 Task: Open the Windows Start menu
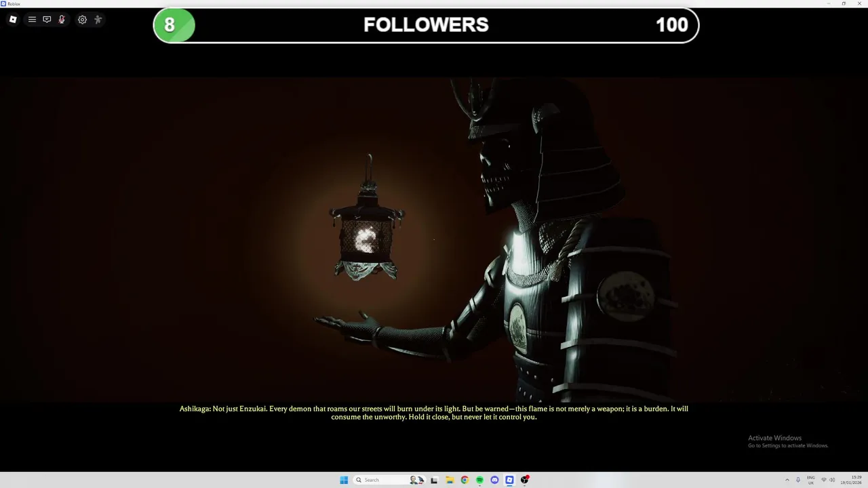(344, 480)
